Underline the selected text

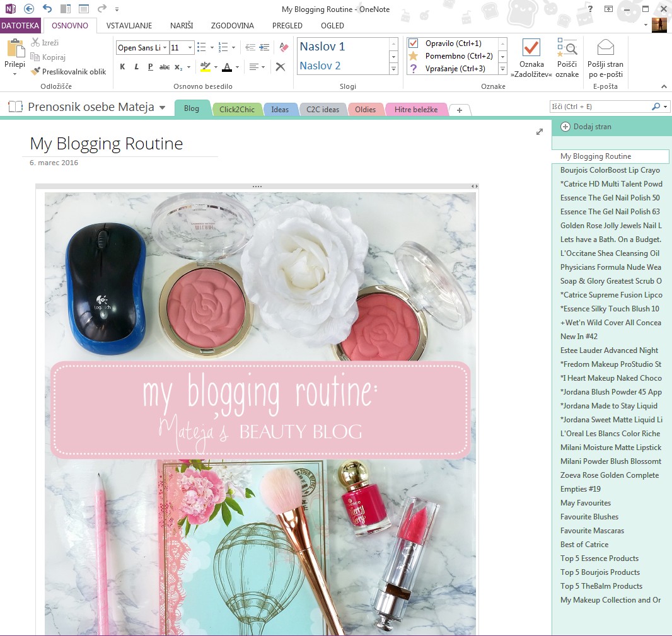pos(151,67)
